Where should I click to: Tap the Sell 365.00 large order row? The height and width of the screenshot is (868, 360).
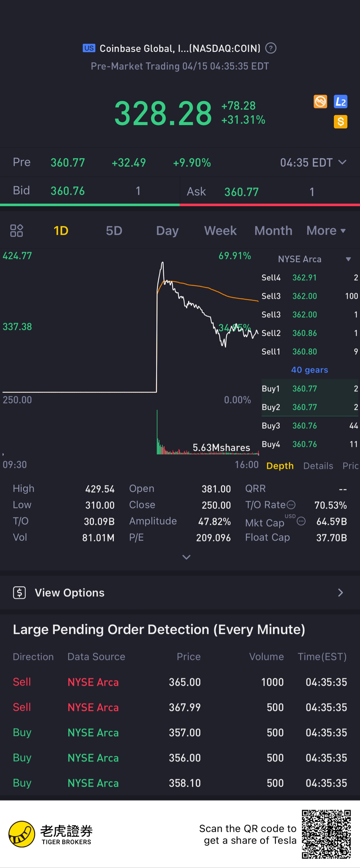pos(180,682)
